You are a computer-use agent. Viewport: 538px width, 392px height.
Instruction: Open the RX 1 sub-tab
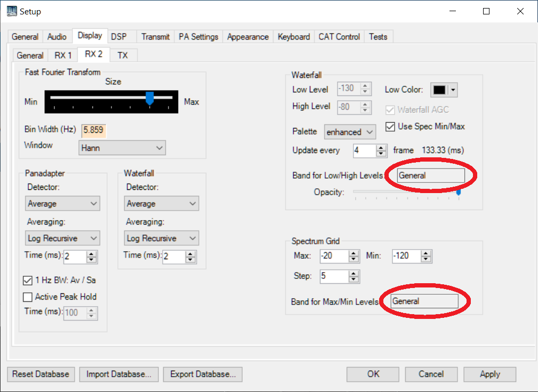tap(63, 55)
